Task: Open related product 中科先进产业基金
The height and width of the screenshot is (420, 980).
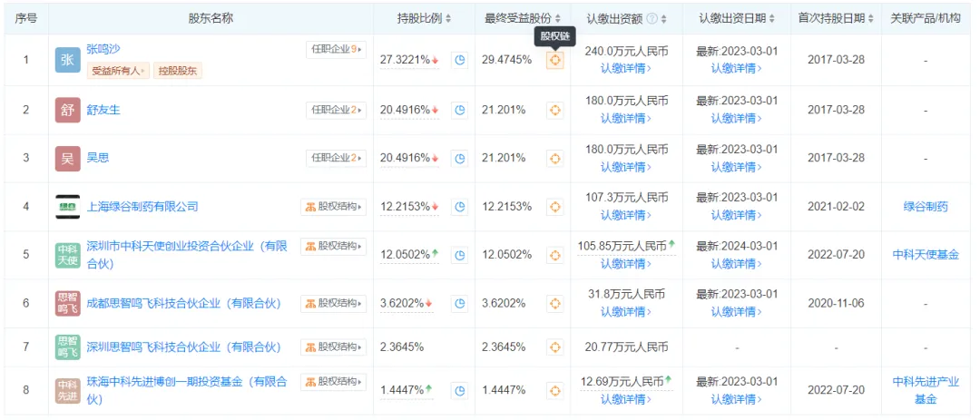Action: click(926, 390)
